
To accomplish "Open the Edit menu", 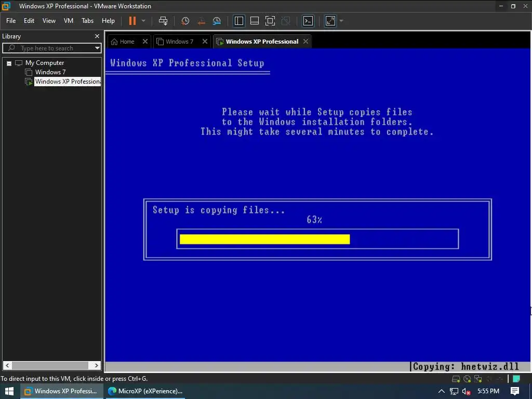I will [29, 21].
